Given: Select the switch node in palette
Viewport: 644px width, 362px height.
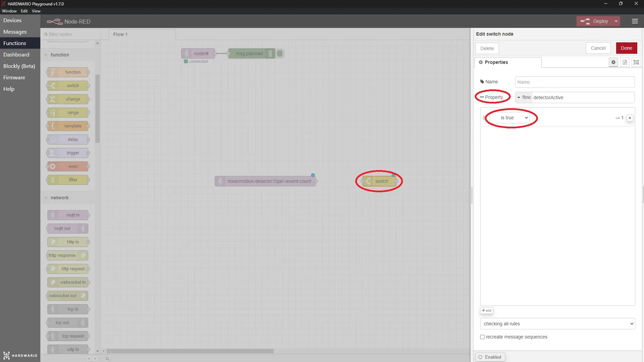Looking at the screenshot, I should tap(68, 86).
